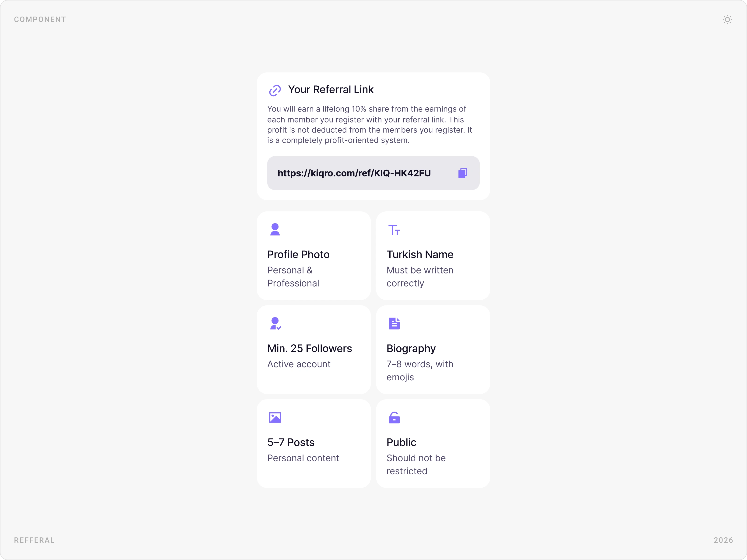Image resolution: width=747 pixels, height=560 pixels.
Task: Click the Public card heading
Action: pos(401,442)
